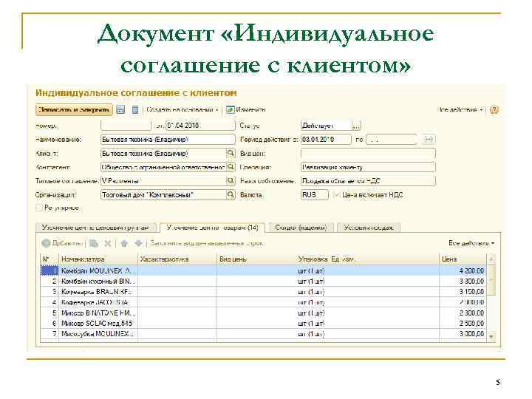Open table 'Все действия' menu
Screen dimensions: 532x399
pyautogui.click(x=471, y=243)
